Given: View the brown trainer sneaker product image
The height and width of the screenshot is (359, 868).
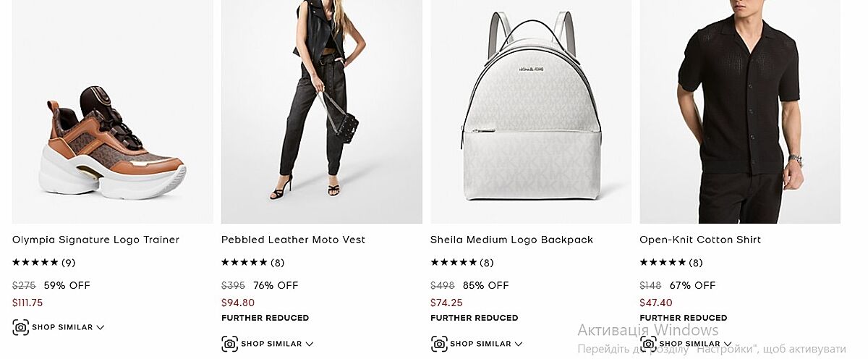Looking at the screenshot, I should [113, 111].
